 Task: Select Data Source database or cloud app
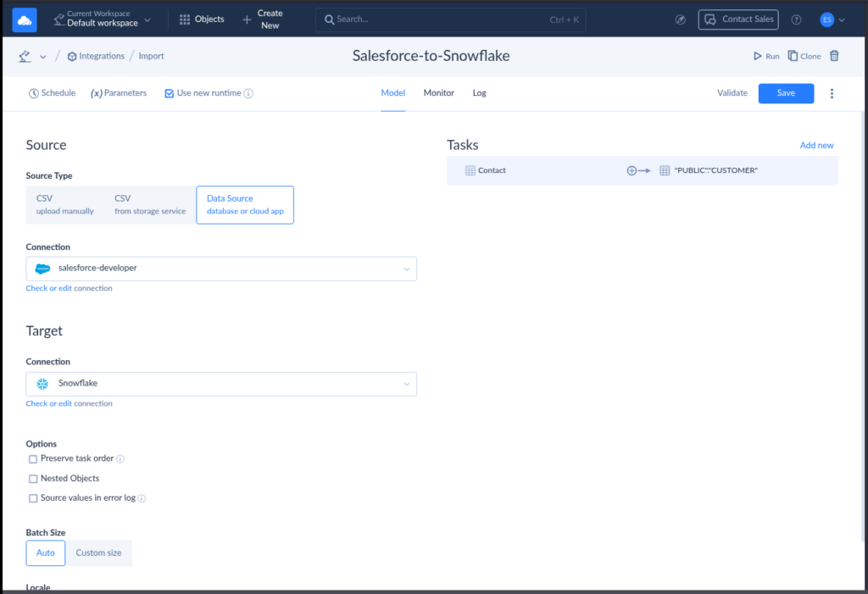click(x=245, y=205)
